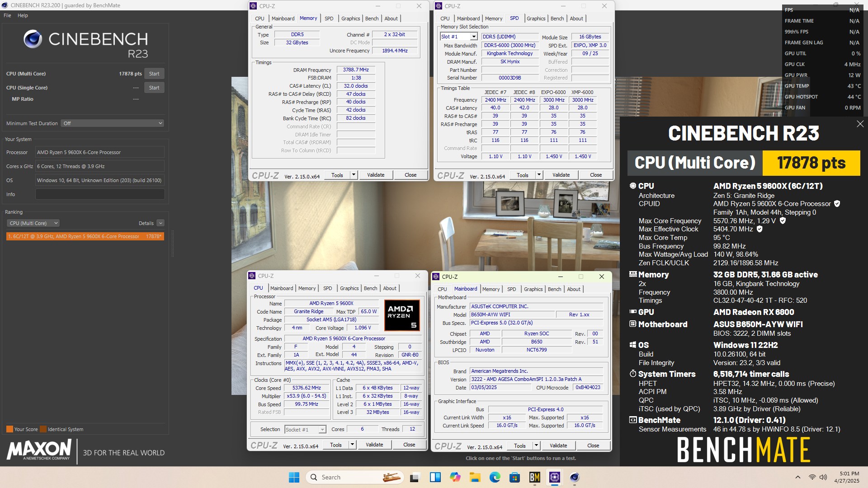Screen dimensions: 868x488
Task: Open Microsoft Store from the taskbar
Action: point(514,477)
